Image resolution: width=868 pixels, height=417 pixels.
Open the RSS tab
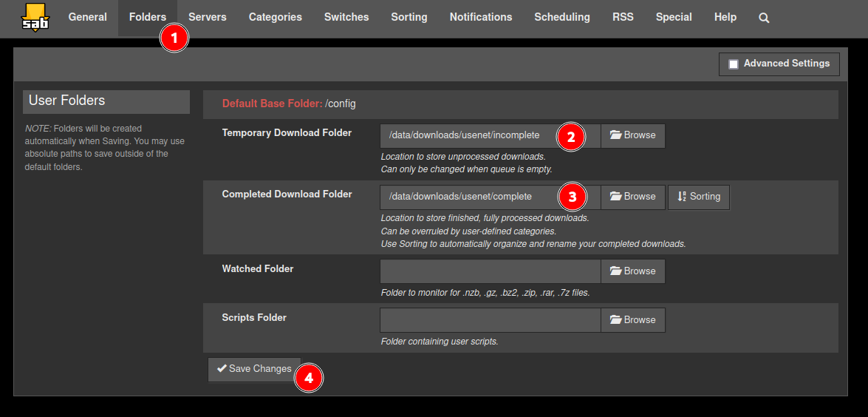[x=623, y=18]
